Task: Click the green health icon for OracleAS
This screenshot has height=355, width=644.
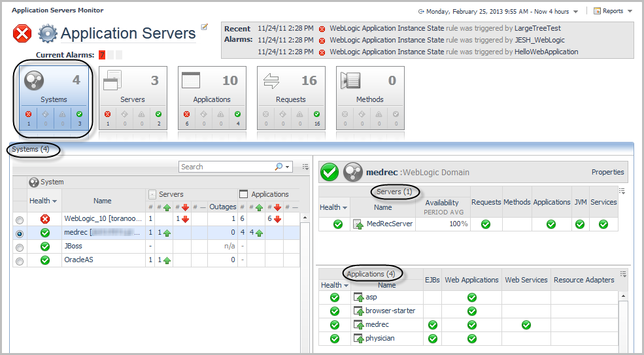Action: (x=44, y=260)
